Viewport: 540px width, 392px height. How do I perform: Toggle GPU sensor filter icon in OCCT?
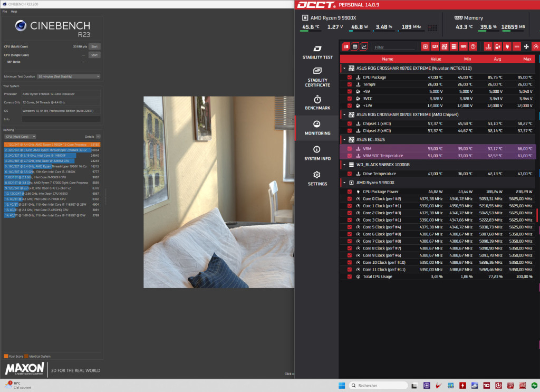(435, 46)
